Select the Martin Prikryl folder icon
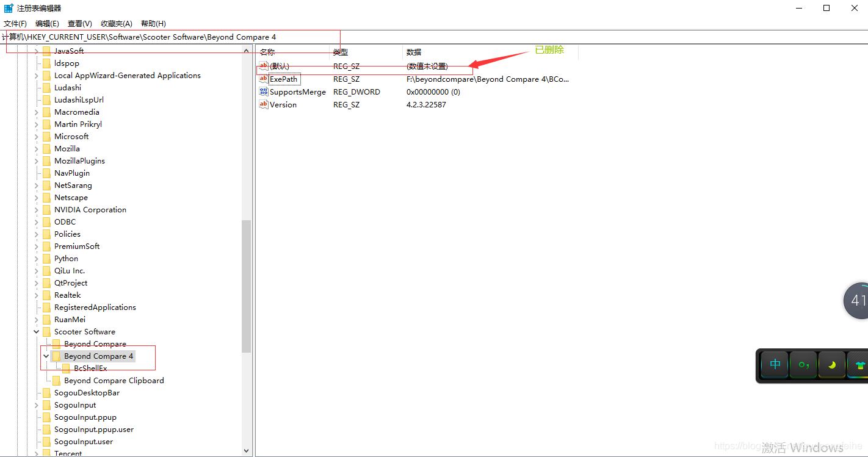Screen dimensions: 868x457 coord(47,124)
